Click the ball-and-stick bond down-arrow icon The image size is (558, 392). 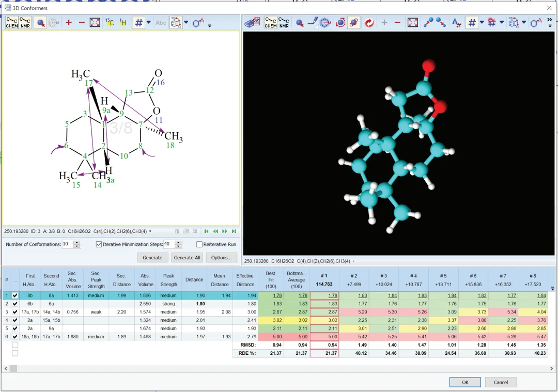coord(441,23)
